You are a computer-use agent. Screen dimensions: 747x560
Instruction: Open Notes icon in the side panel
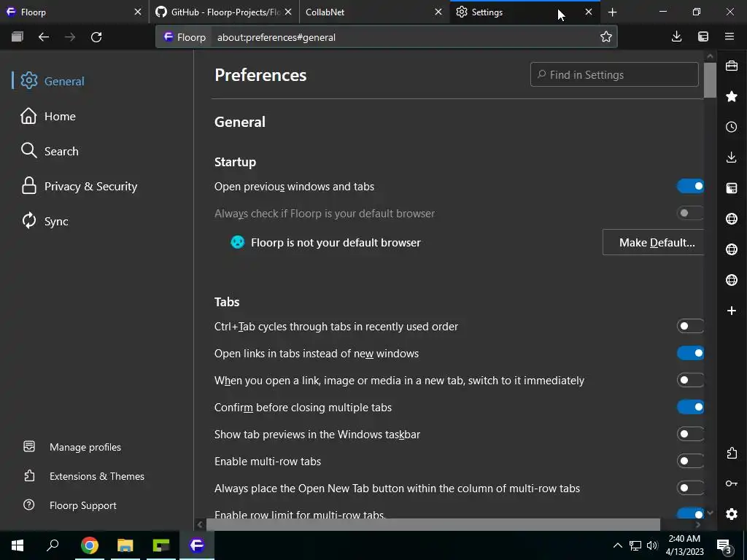[x=732, y=188]
